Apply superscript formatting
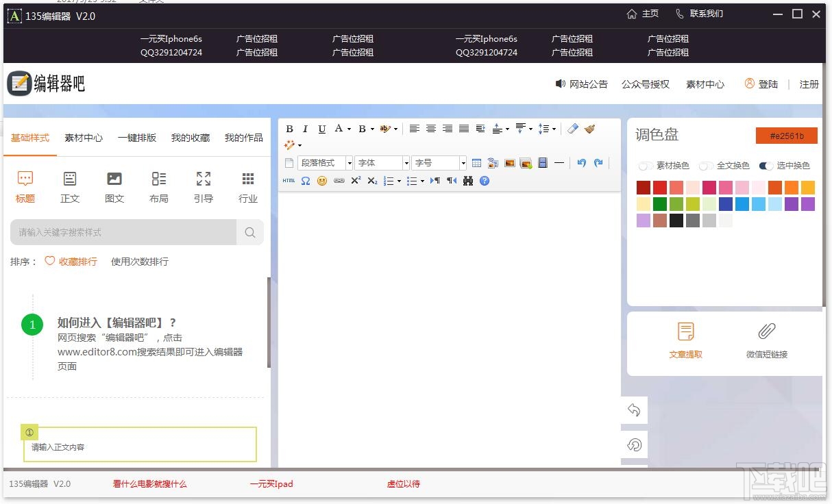 [x=356, y=181]
